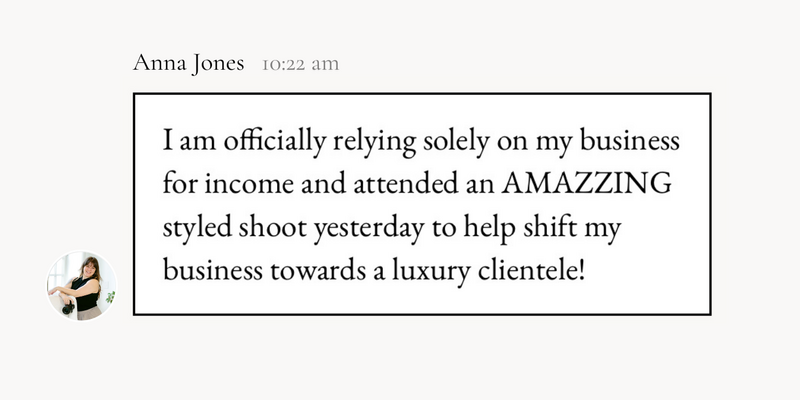Click the phrase luxury clientele!
The image size is (800, 400).
click(x=487, y=272)
